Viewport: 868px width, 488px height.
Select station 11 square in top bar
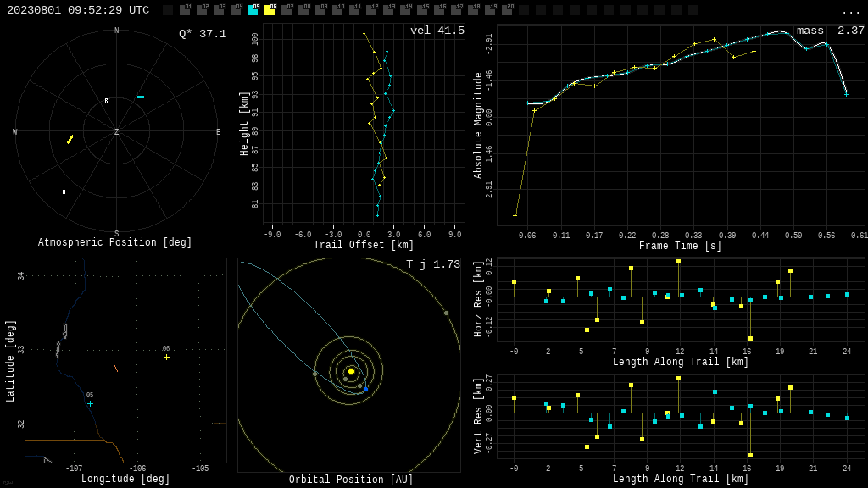pos(355,10)
